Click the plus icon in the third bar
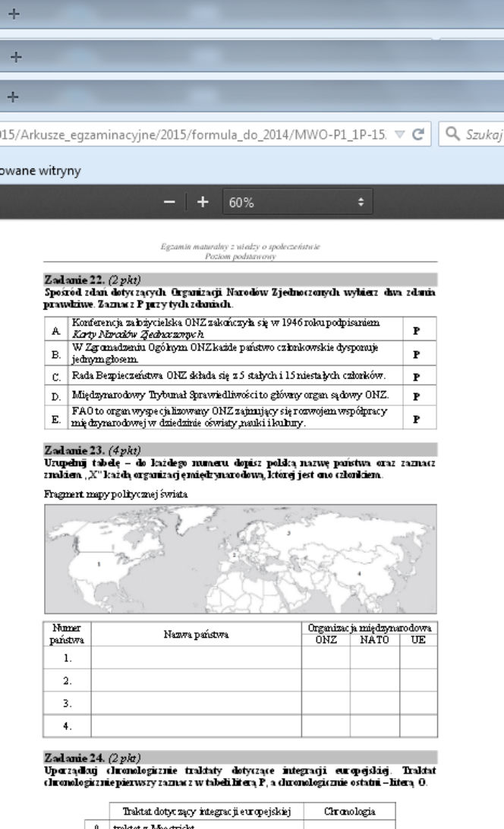The height and width of the screenshot is (829, 504). 13,96
